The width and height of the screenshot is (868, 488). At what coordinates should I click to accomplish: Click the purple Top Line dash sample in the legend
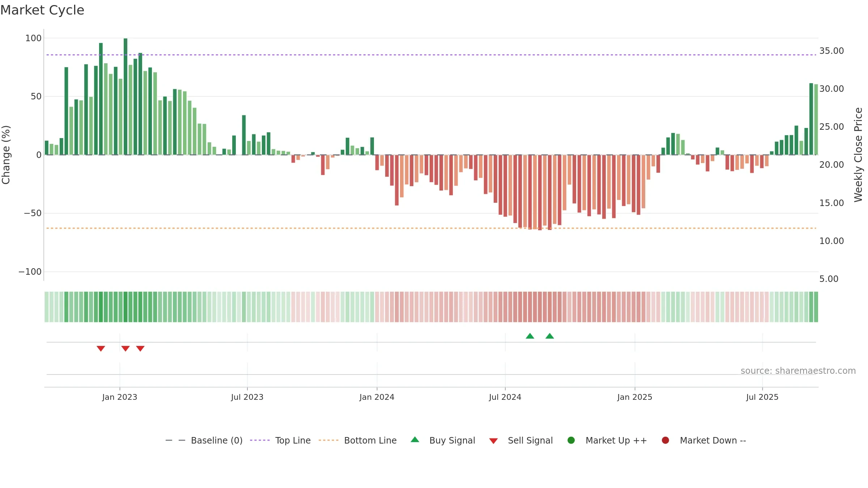click(x=260, y=440)
